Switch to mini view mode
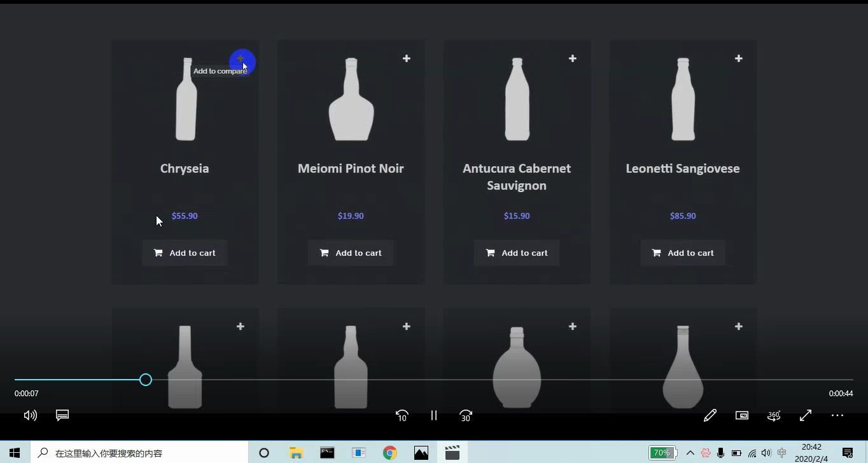 point(742,415)
